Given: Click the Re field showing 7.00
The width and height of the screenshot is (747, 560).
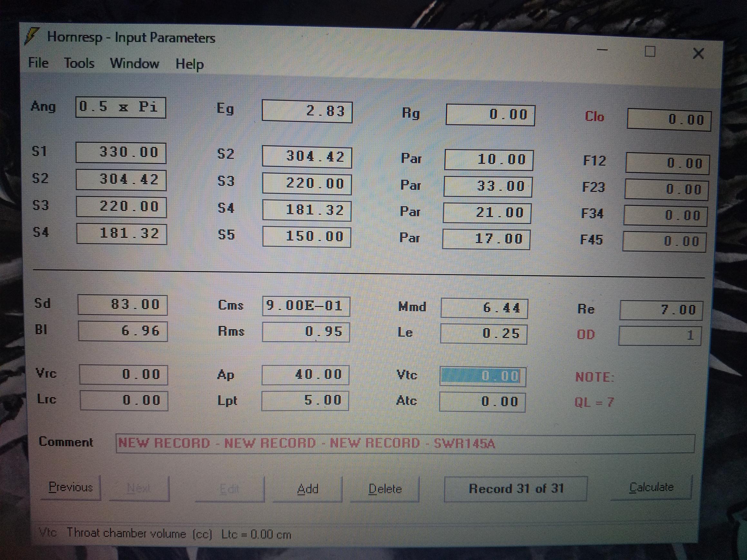Looking at the screenshot, I should coord(661,310).
